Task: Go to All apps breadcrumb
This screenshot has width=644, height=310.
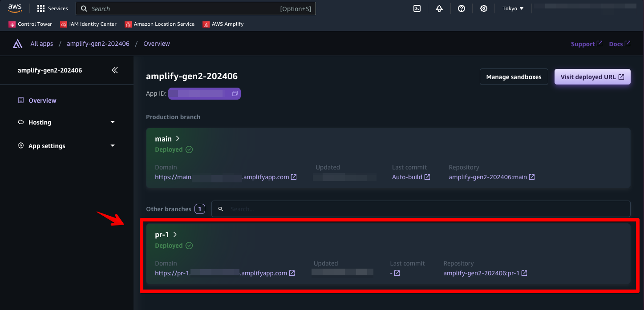Action: coord(41,44)
